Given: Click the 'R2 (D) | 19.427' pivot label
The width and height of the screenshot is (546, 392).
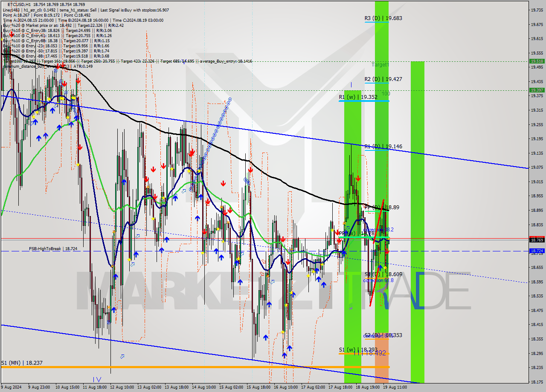Looking at the screenshot, I should pos(383,79).
